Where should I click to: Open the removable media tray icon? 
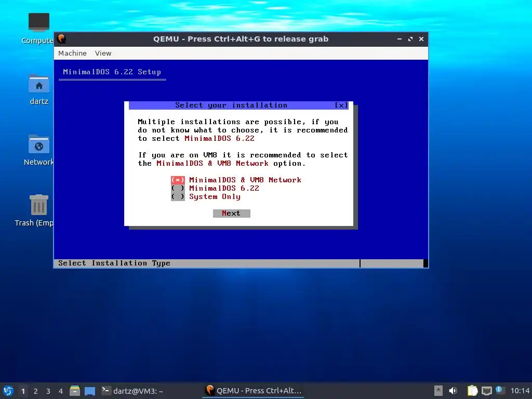click(x=438, y=391)
